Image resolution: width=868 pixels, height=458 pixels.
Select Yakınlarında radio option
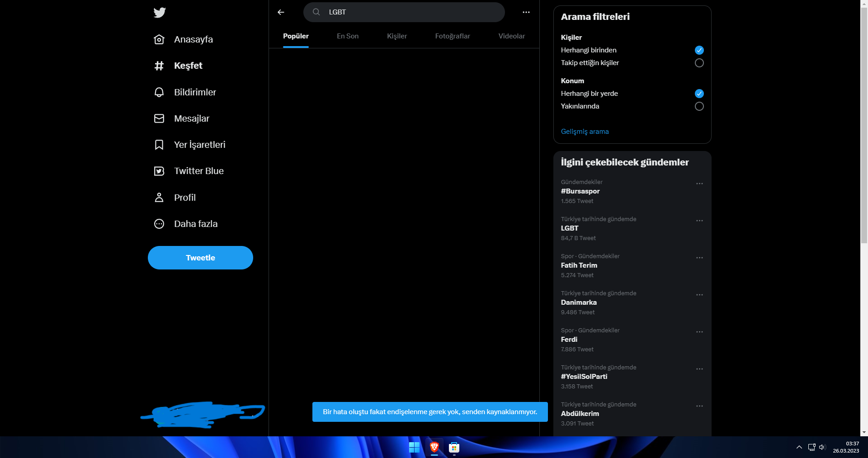pos(699,106)
